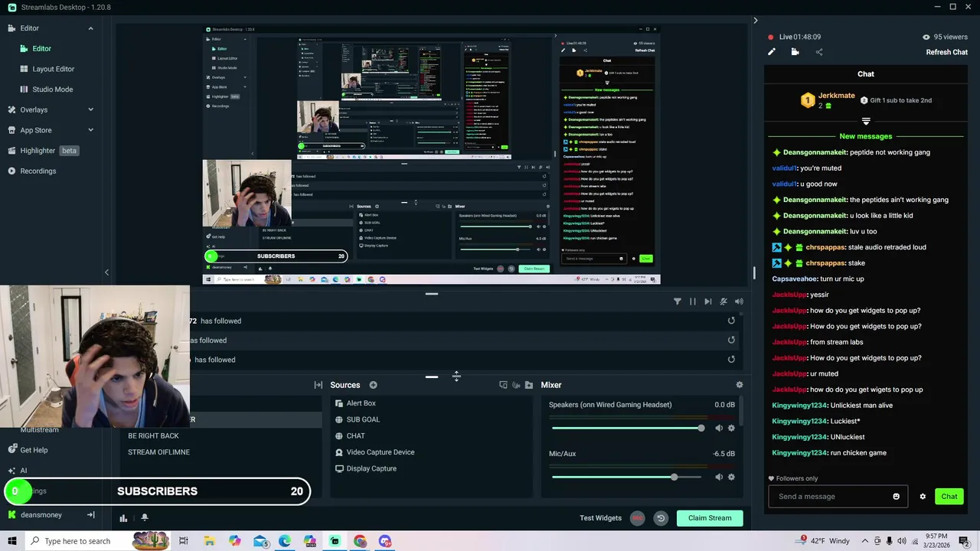Screen dimensions: 980x551
Task: Open Layout Editor in the sidebar
Action: 53,69
